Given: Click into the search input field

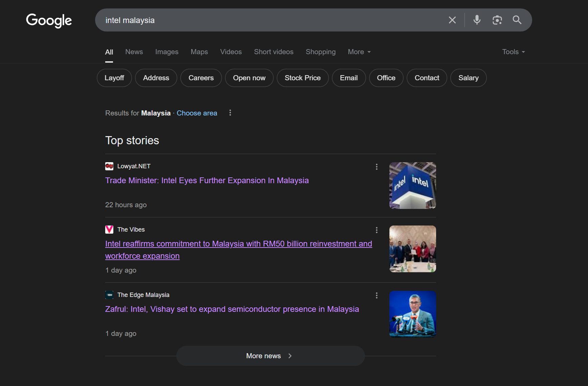Looking at the screenshot, I should coord(271,20).
